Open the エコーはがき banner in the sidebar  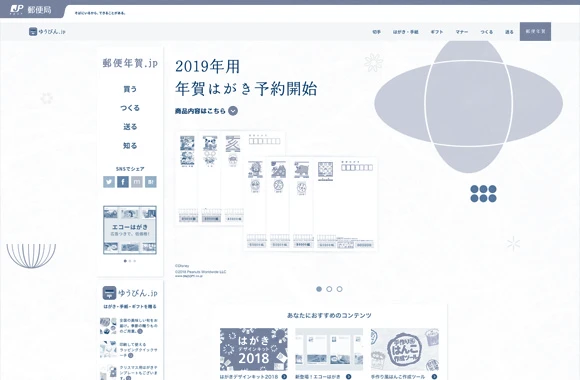[x=130, y=230]
